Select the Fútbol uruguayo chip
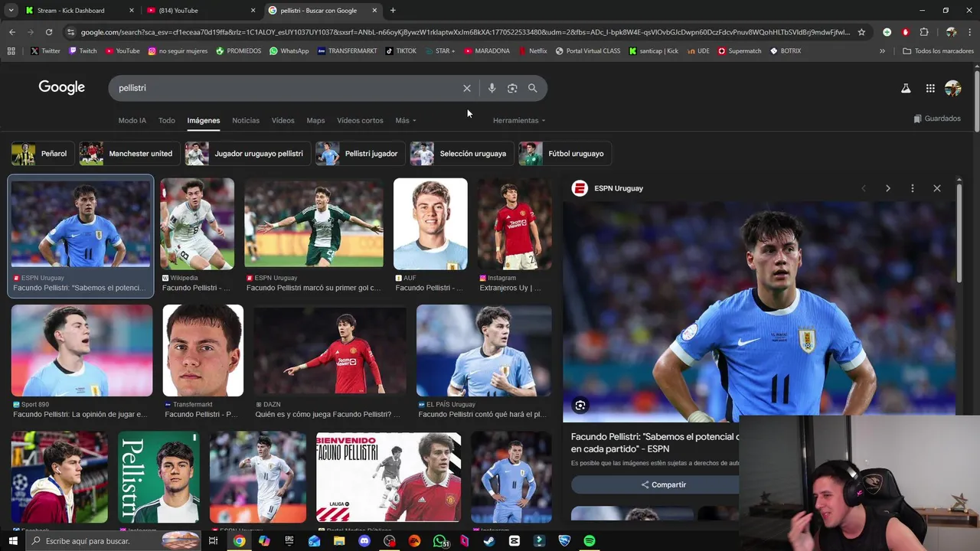This screenshot has height=551, width=980. pos(566,154)
